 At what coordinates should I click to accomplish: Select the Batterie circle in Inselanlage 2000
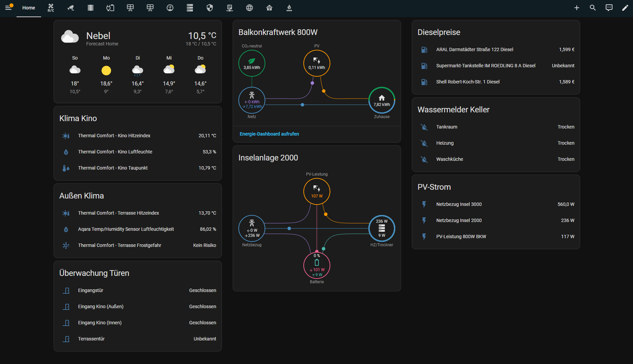coord(317,265)
